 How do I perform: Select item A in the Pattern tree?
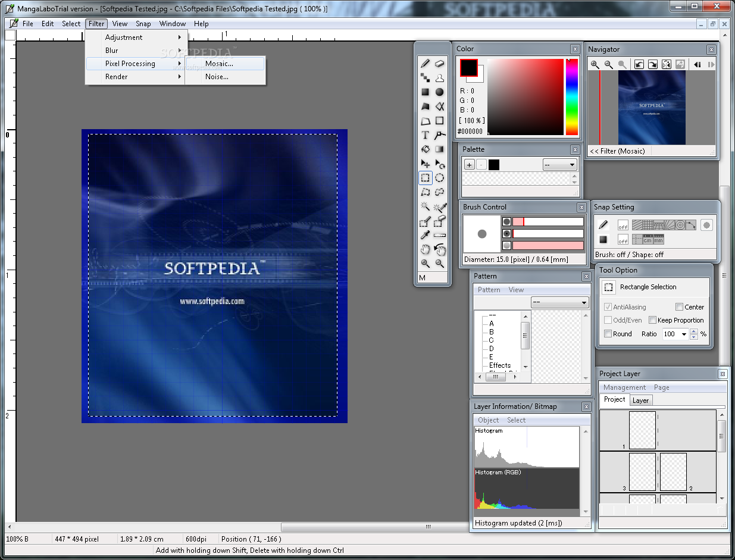pyautogui.click(x=492, y=324)
